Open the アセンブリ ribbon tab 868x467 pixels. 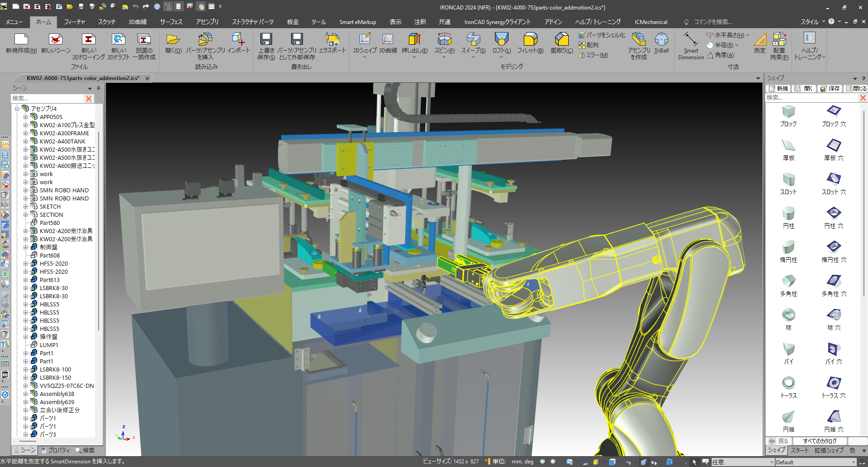tap(207, 22)
